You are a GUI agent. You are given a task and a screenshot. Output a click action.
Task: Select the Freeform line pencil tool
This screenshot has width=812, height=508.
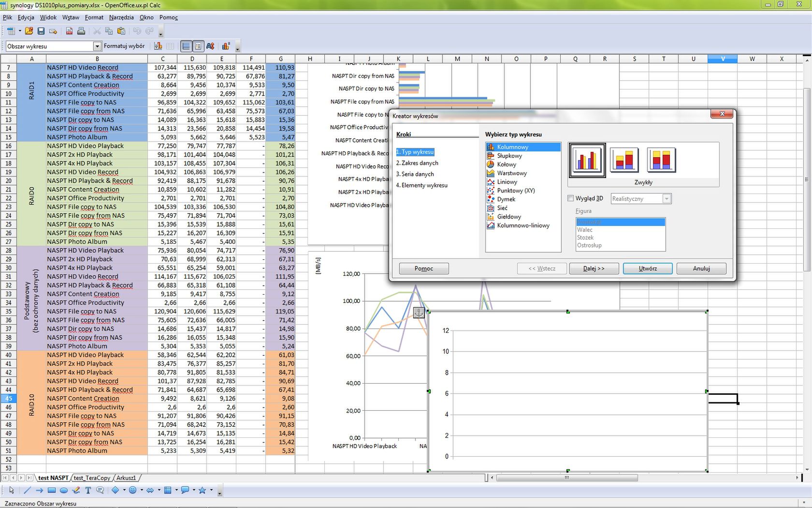(x=76, y=491)
